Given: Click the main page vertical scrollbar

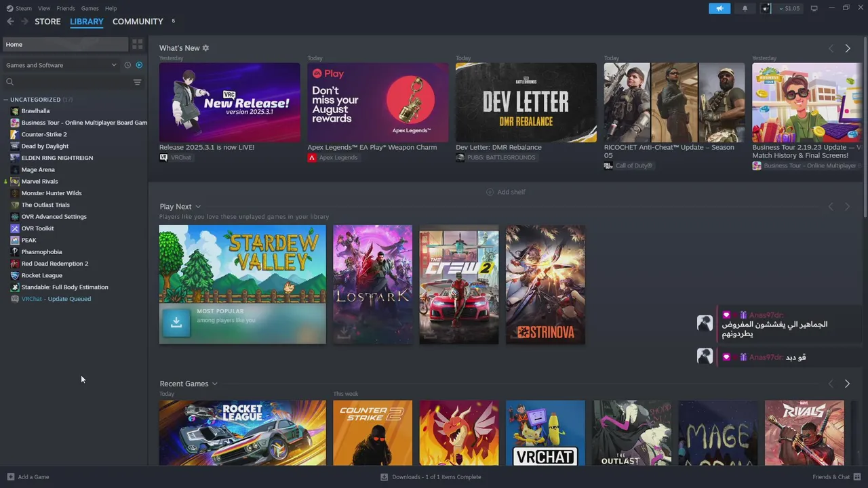Looking at the screenshot, I should click(x=865, y=129).
